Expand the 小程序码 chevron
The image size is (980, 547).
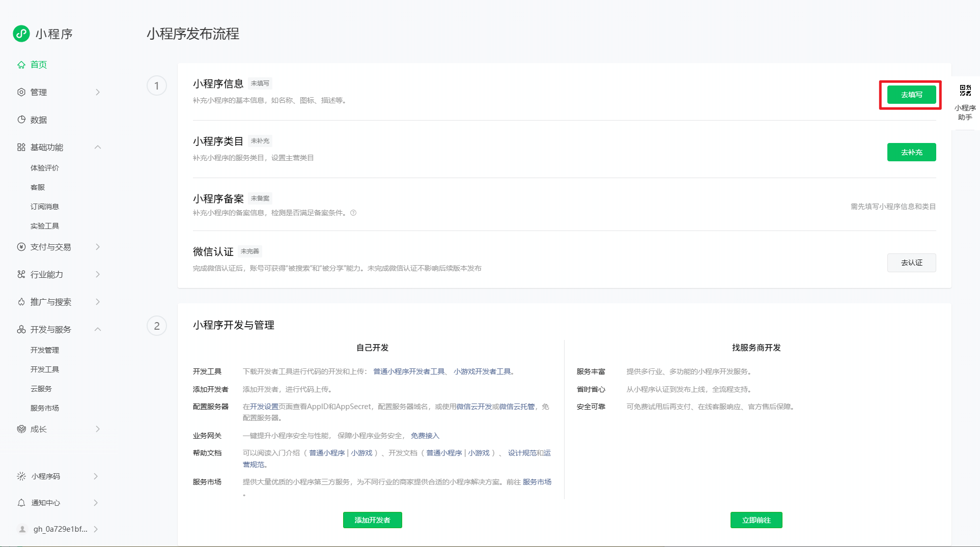point(96,476)
